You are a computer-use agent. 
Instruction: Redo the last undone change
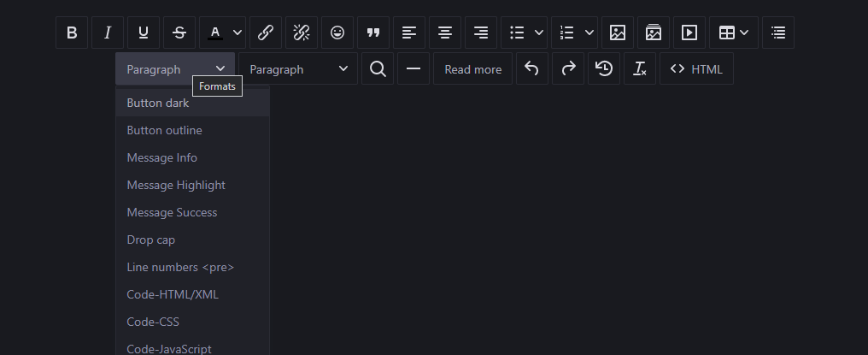(568, 68)
